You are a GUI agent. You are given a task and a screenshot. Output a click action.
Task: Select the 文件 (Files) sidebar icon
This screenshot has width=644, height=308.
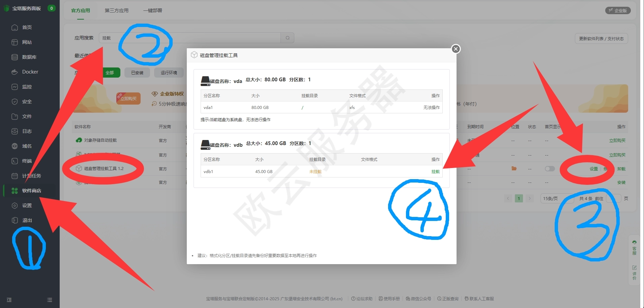[30, 116]
